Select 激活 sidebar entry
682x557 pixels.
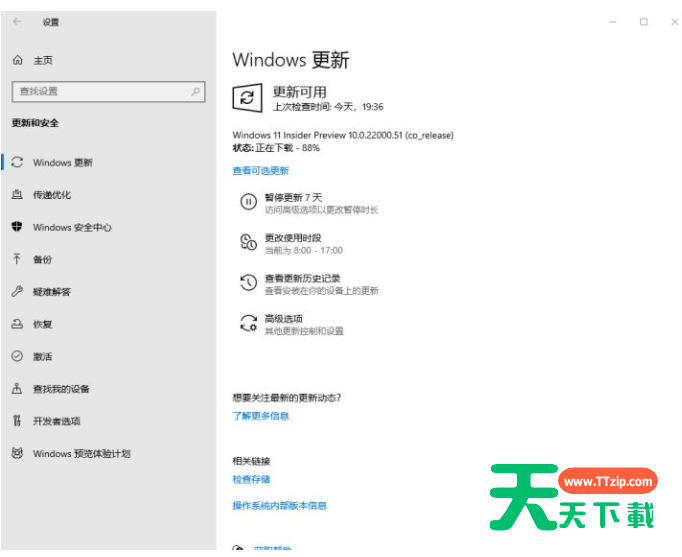point(43,357)
